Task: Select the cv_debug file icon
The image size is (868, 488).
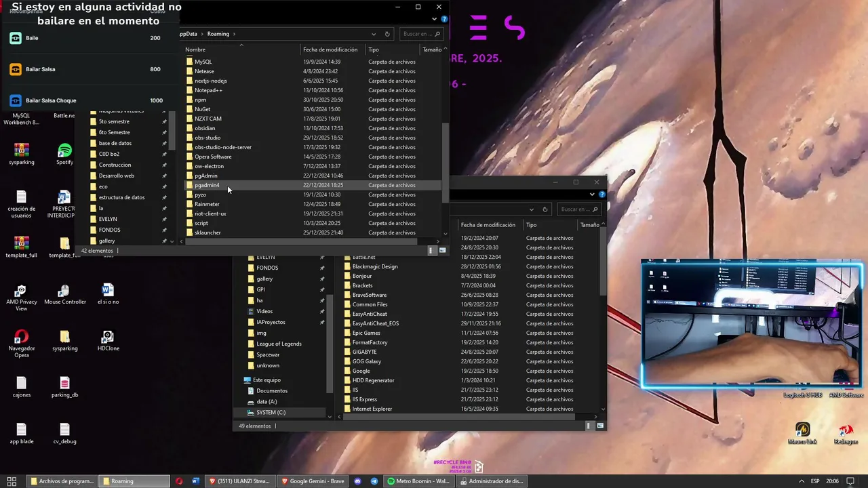Action: click(x=64, y=434)
